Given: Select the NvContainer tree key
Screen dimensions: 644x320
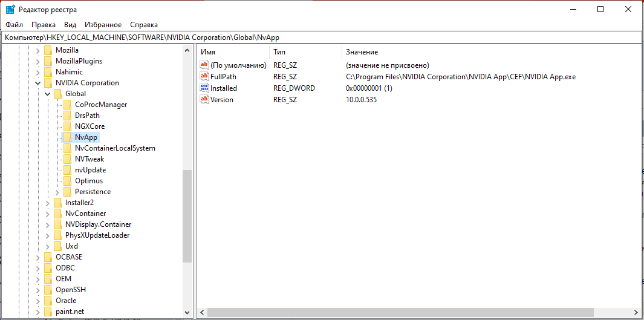Looking at the screenshot, I should 85,214.
